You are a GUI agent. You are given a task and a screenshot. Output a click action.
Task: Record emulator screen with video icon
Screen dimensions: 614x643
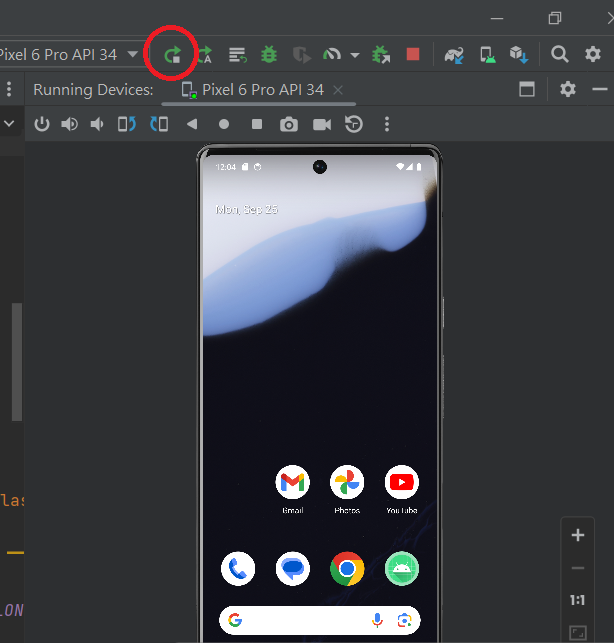pyautogui.click(x=322, y=124)
